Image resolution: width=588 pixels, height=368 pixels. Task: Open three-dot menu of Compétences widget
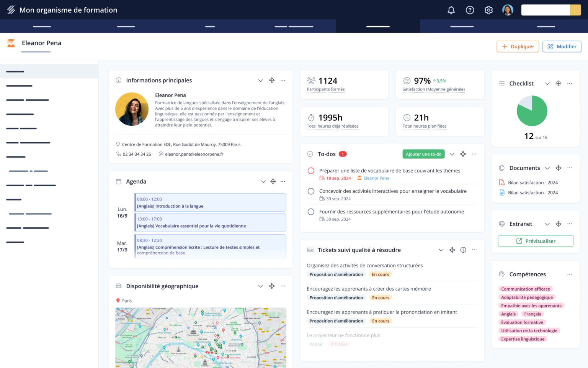click(569, 274)
